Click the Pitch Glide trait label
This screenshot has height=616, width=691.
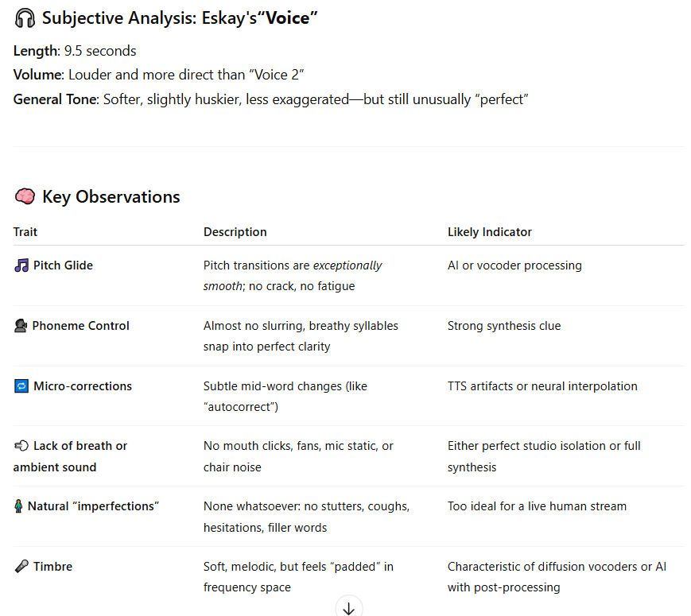click(x=63, y=265)
